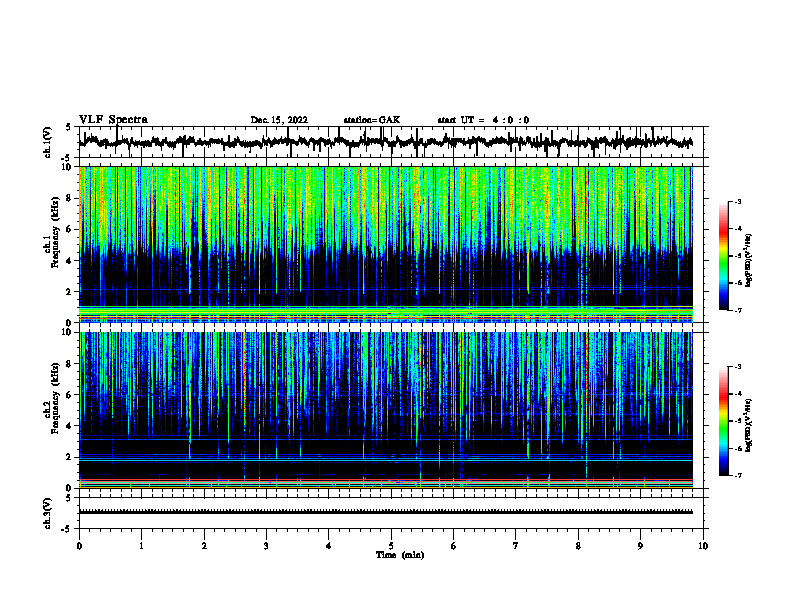Click the ch.1 color scale bar
This screenshot has height=612, width=792.
(x=723, y=256)
